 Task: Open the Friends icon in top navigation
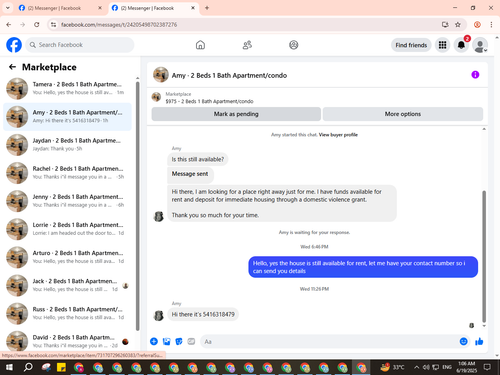pyautogui.click(x=247, y=45)
